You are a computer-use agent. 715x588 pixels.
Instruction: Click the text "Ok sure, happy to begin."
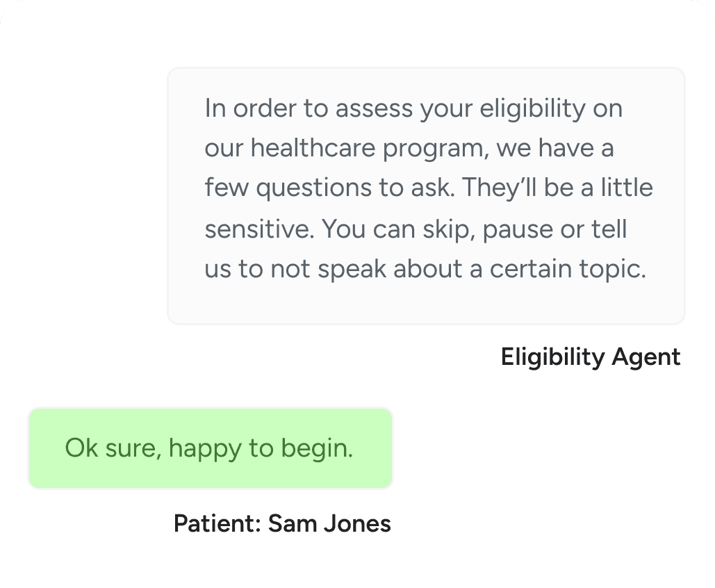click(209, 448)
